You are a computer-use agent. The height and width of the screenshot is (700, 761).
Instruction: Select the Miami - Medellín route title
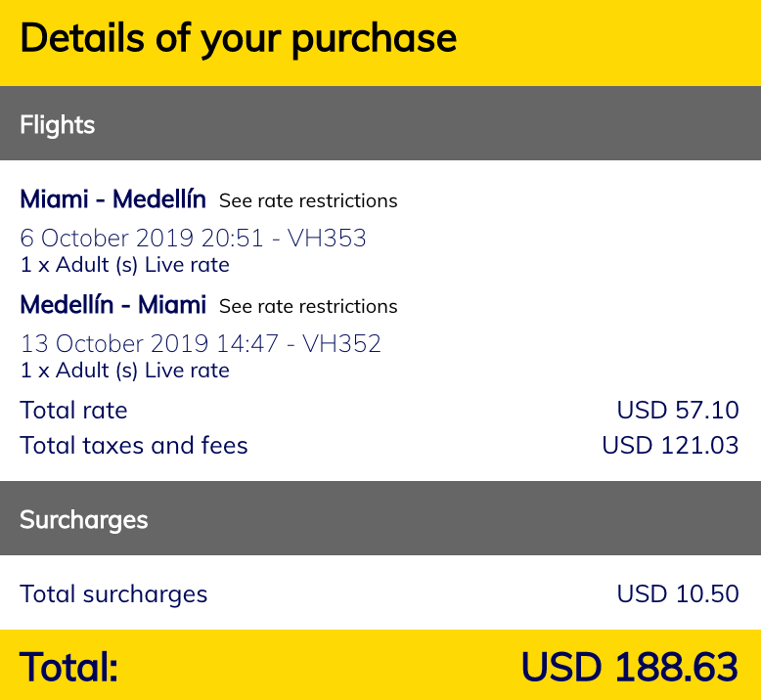click(113, 199)
